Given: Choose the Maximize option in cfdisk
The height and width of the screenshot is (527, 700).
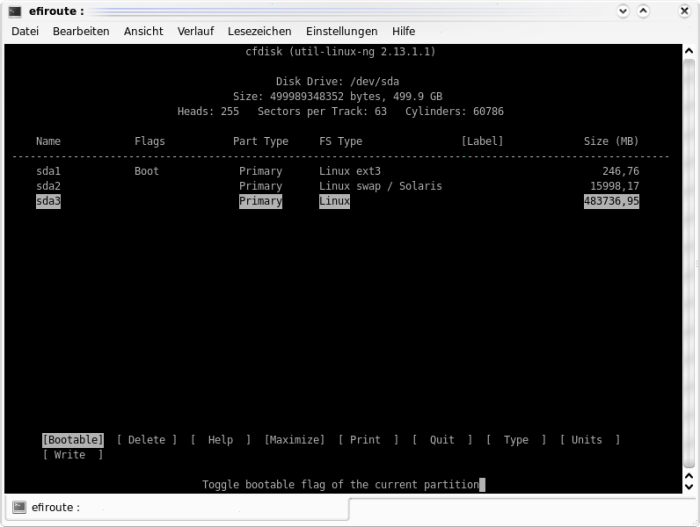Looking at the screenshot, I should coord(294,440).
